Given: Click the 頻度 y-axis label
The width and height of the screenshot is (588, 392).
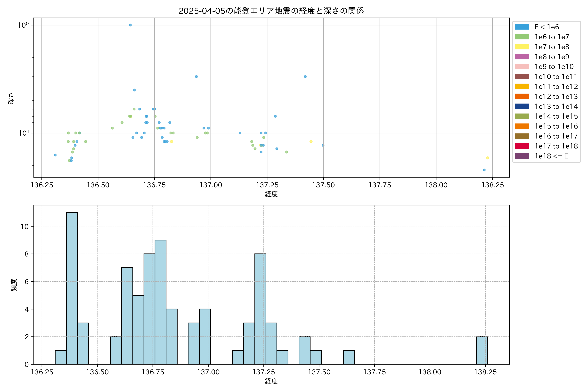Looking at the screenshot, I should pos(14,285).
